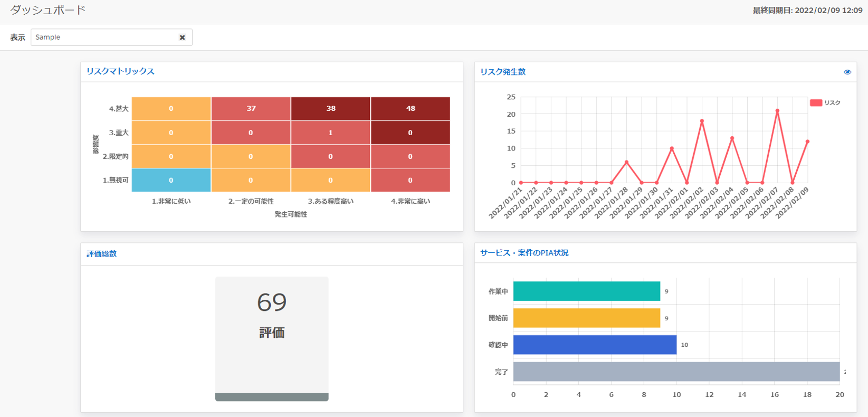Select the matrix cell showing 37
This screenshot has height=417, width=868.
coord(251,109)
